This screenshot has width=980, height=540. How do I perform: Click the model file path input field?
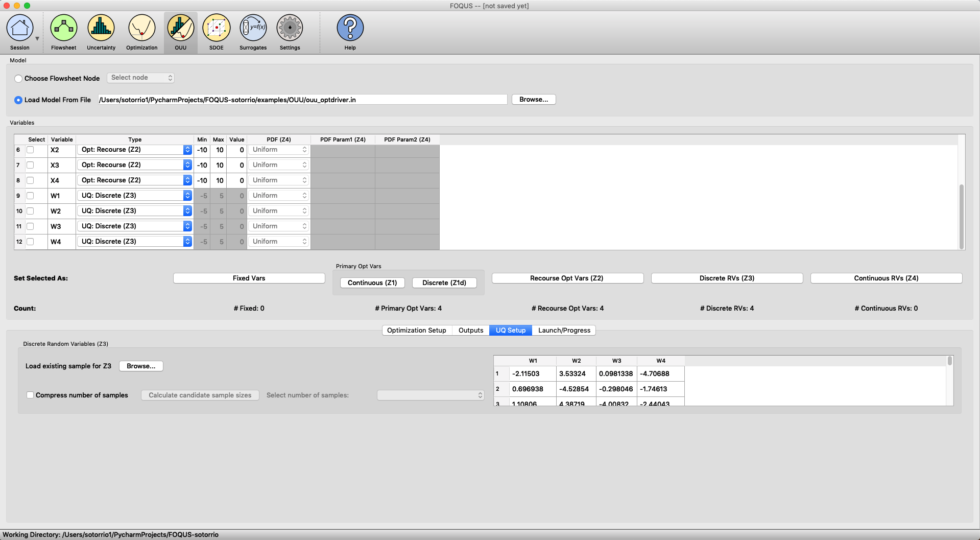pyautogui.click(x=302, y=100)
